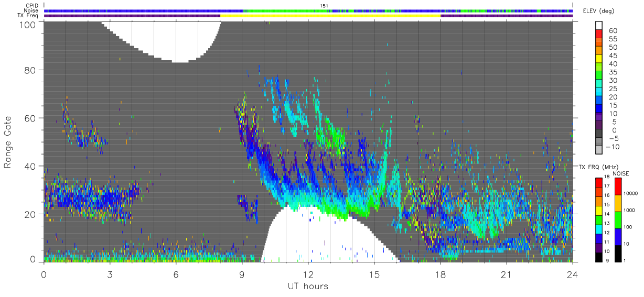Click UT hours axis tick '6'
The width and height of the screenshot is (644, 297).
tap(176, 274)
